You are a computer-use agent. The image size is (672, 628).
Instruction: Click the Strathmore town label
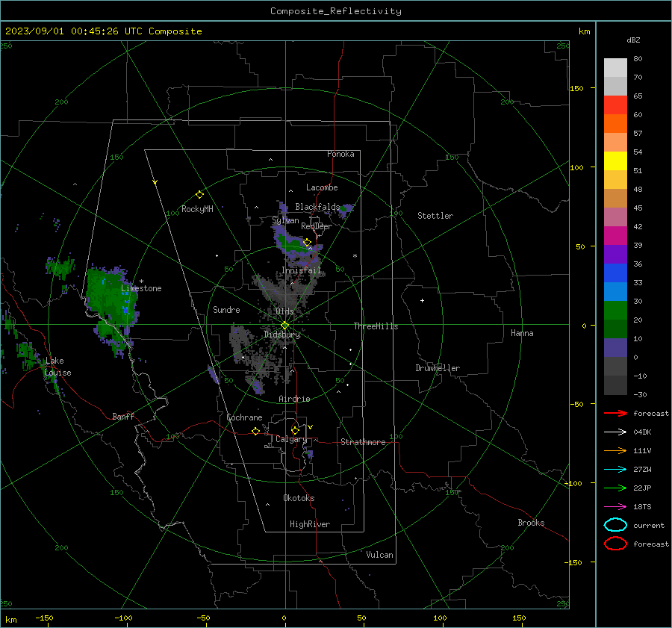click(x=363, y=442)
